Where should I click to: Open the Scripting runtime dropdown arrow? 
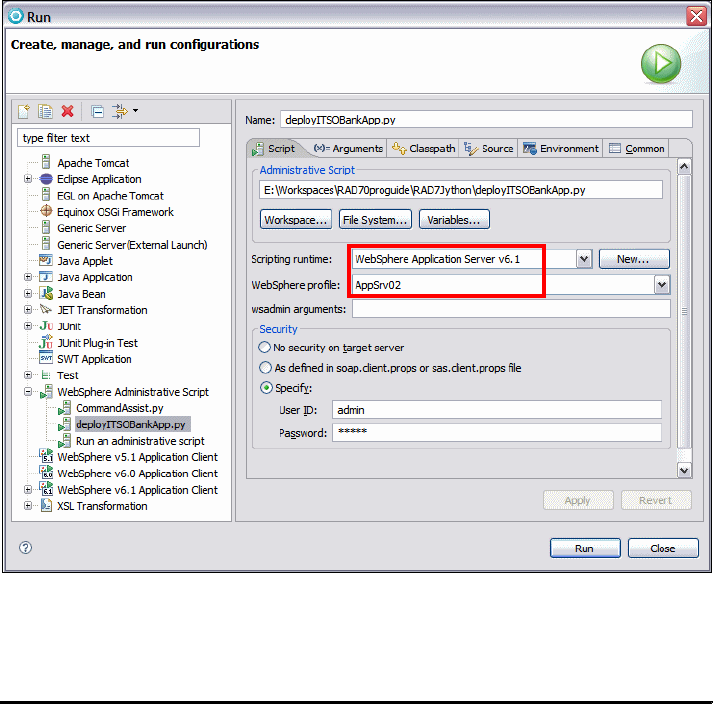(584, 259)
